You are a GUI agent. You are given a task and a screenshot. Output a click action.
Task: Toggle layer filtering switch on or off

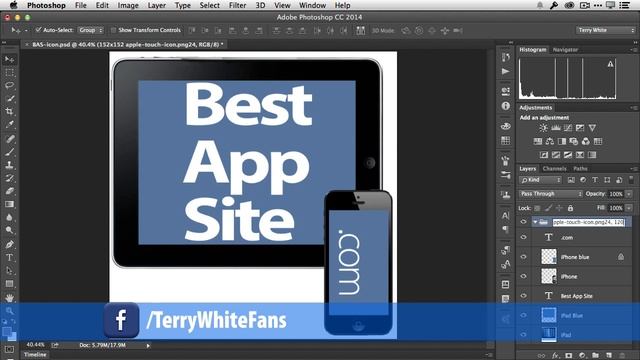[x=631, y=180]
